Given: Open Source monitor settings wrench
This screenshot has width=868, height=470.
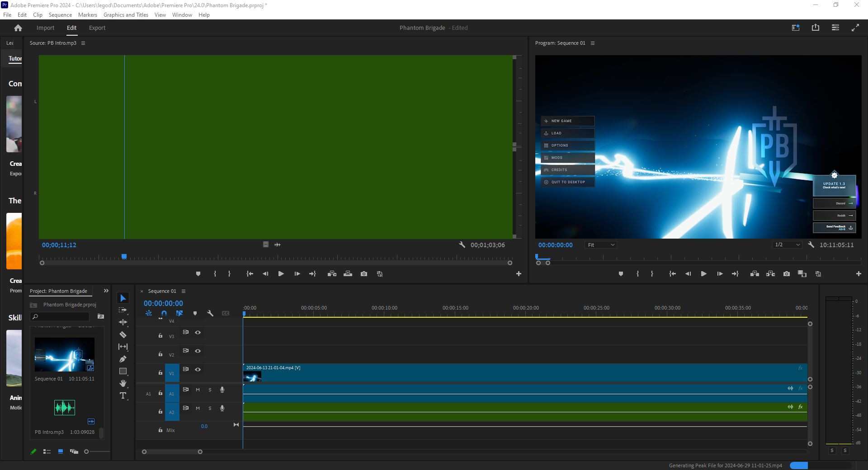Looking at the screenshot, I should point(462,244).
